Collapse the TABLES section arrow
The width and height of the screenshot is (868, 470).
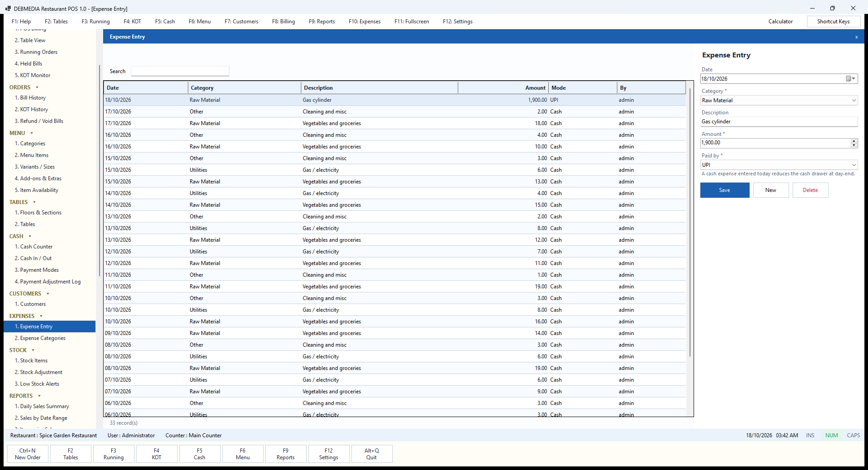click(x=35, y=202)
